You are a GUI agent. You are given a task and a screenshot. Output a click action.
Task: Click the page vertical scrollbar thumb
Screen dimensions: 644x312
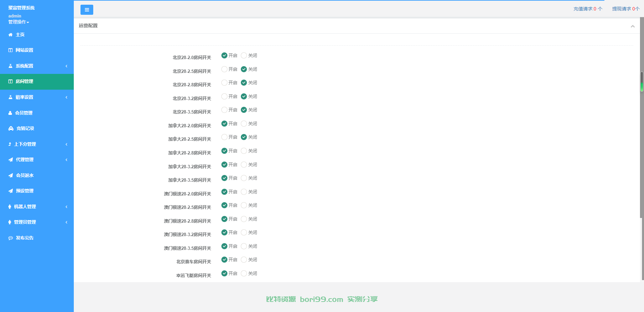642,82
